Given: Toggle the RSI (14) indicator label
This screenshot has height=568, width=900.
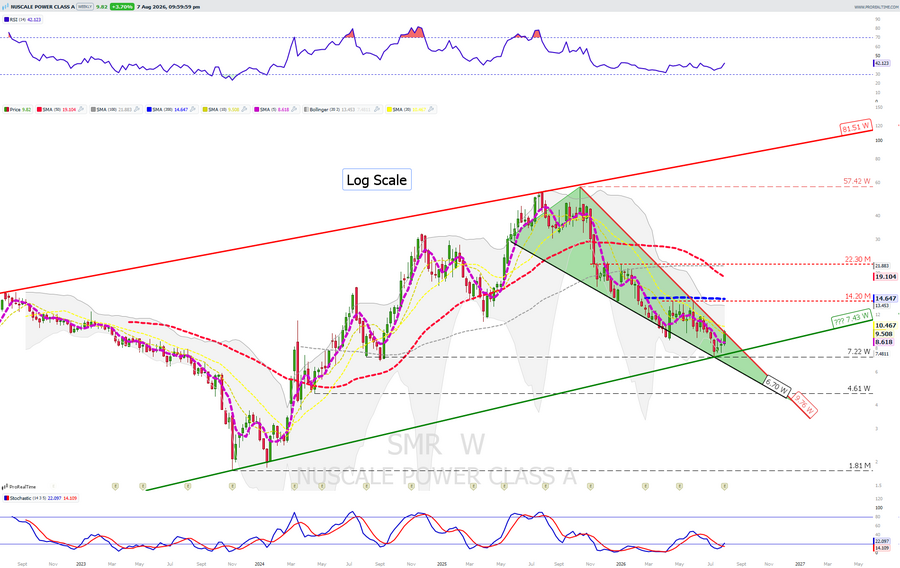Looking at the screenshot, I should pos(23,20).
